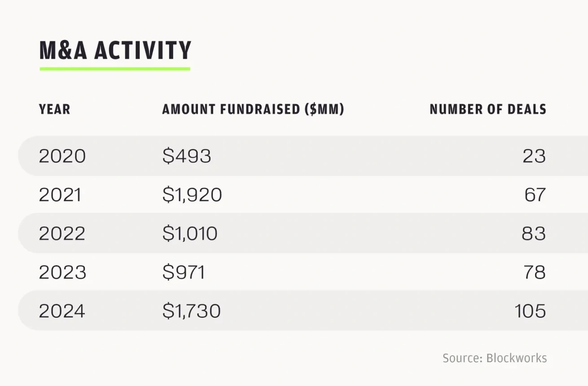Click the 83 deals value
Image resolution: width=588 pixels, height=386 pixels.
(x=534, y=233)
